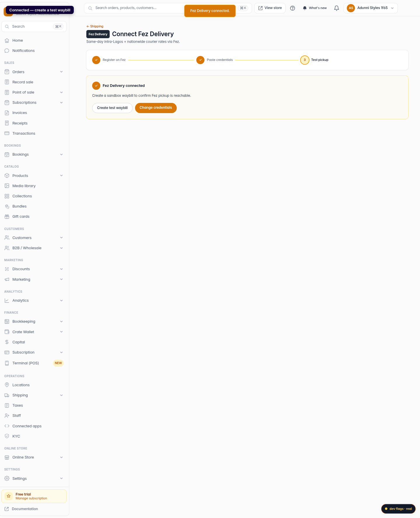Viewport: 420px width, 518px height.
Task: Go to Paste credentials step
Action: coord(215,60)
